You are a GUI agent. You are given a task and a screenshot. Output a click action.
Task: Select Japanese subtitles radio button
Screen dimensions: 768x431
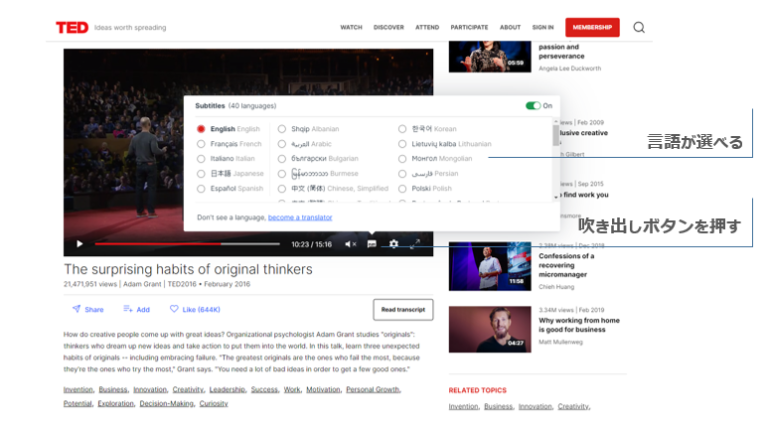click(x=201, y=174)
